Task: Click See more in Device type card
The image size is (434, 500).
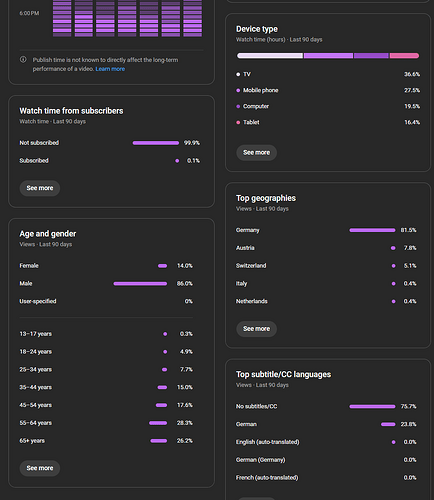Action: (x=256, y=153)
